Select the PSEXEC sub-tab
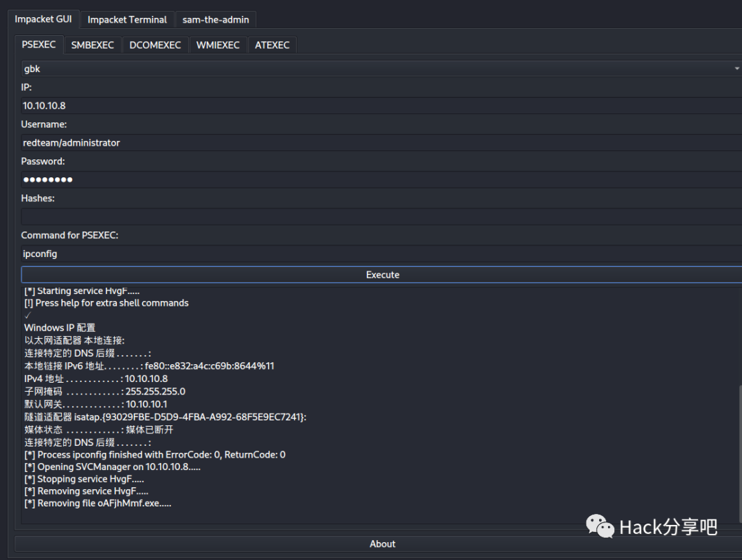Screen dimensions: 742x560 click(38, 45)
